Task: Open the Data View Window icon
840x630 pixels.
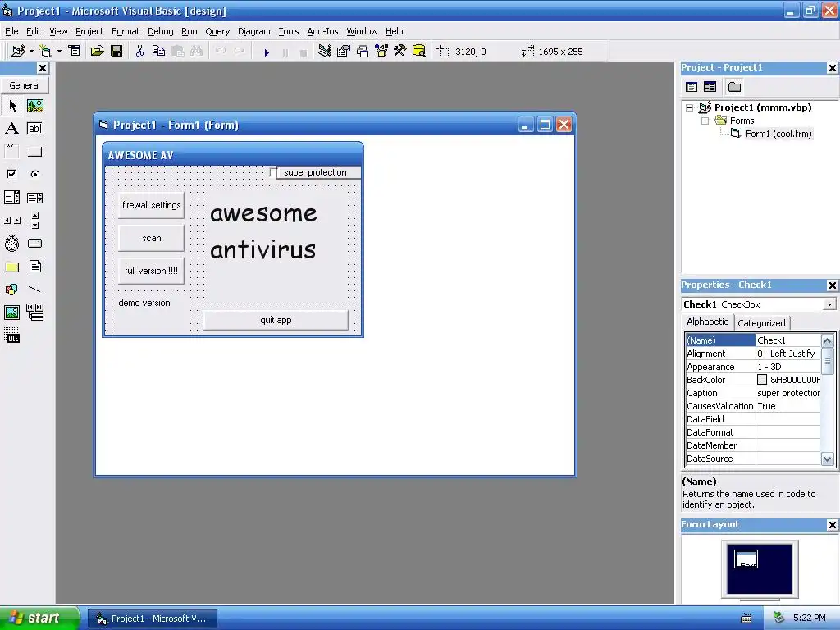Action: pyautogui.click(x=419, y=52)
